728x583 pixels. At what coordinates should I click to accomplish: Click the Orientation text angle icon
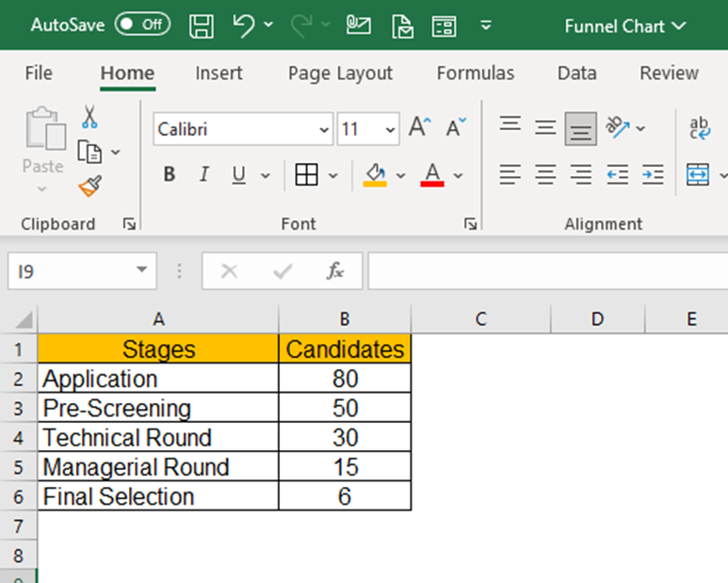pyautogui.click(x=618, y=127)
